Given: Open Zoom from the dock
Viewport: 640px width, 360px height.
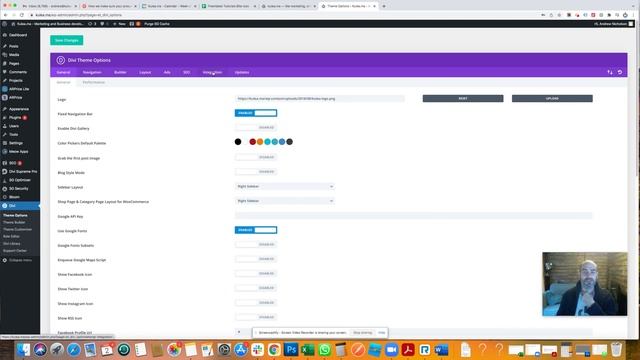Looking at the screenshot, I should coord(391,350).
